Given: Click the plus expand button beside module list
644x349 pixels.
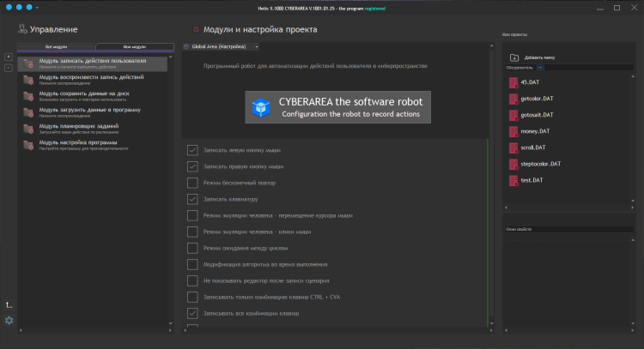Looking at the screenshot, I should 9,57.
